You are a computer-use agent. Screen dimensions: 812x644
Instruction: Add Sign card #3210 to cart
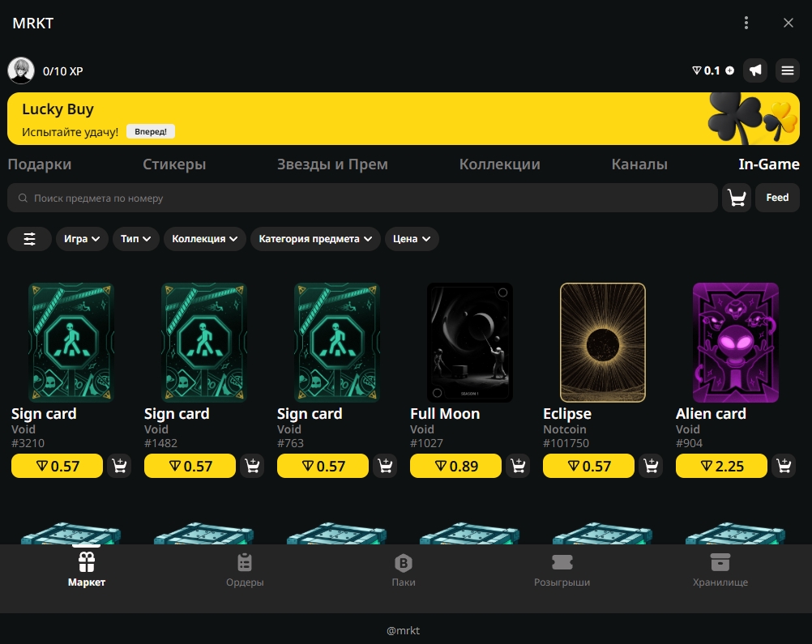tap(119, 466)
